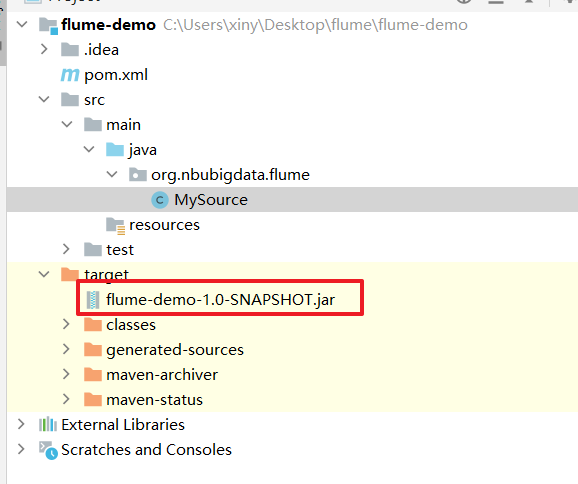Click the resources folder icon
This screenshot has width=578, height=484.
pos(115,226)
